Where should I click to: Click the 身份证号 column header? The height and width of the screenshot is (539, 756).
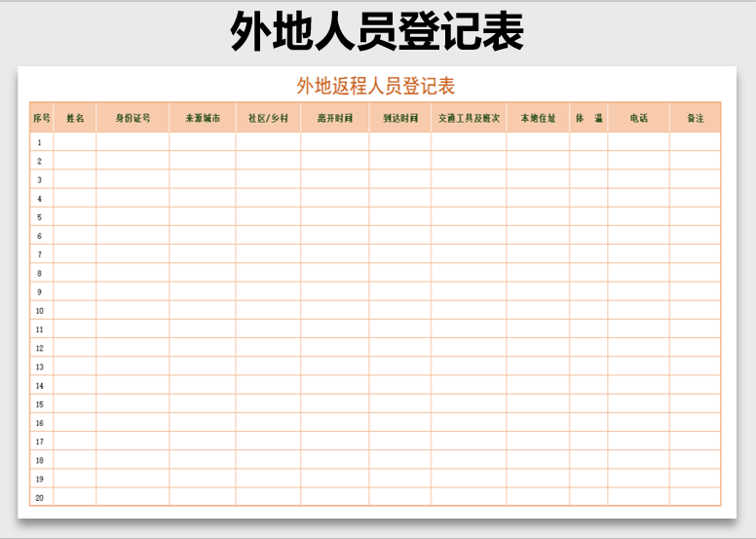(132, 118)
